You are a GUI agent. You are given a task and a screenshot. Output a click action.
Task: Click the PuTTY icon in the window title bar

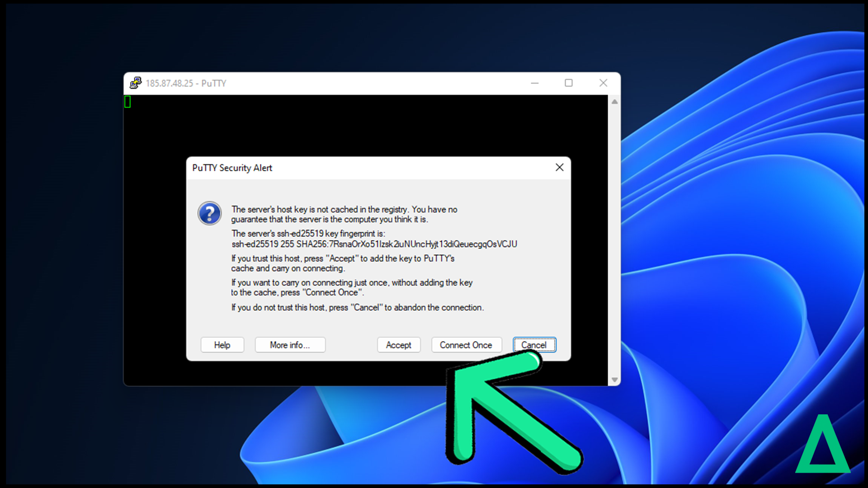pos(136,83)
